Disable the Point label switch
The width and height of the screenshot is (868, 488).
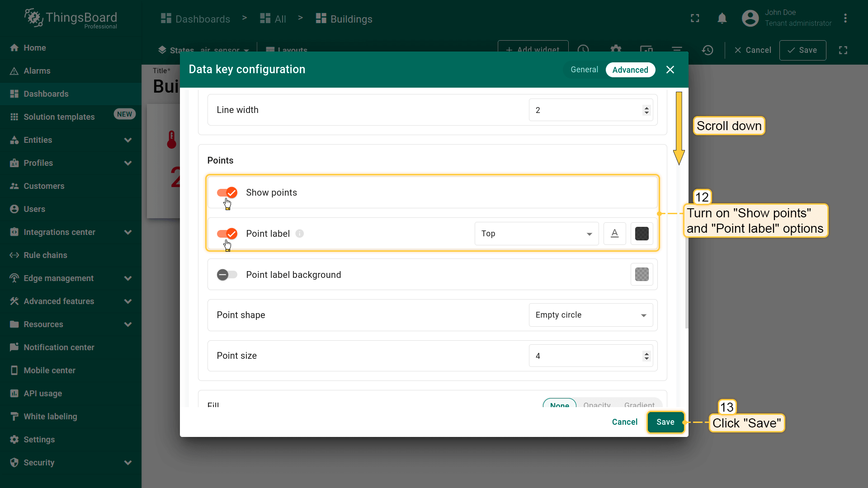point(227,234)
